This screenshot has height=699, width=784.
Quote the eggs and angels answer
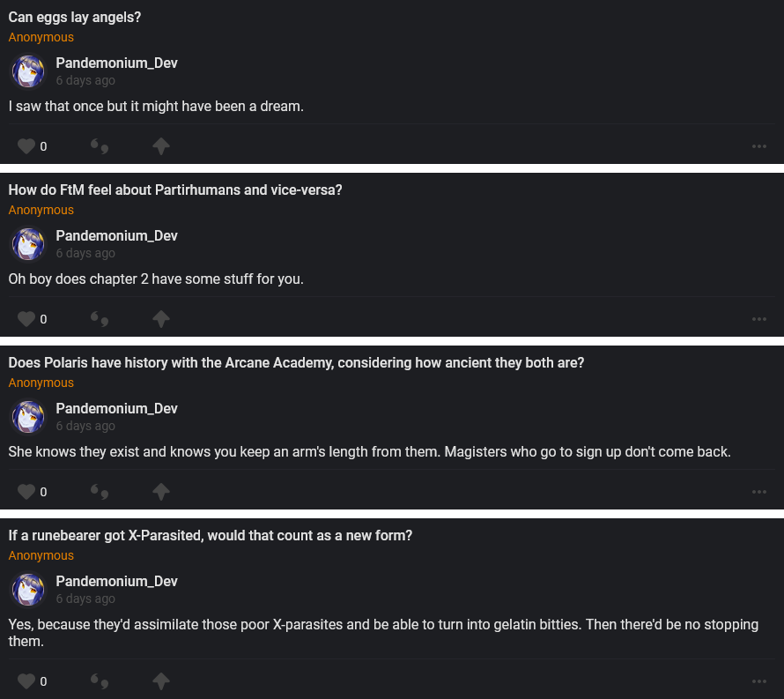coord(100,146)
